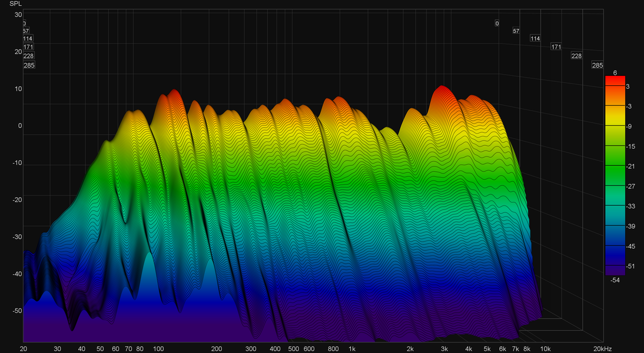Select the -50 SPL axis label
644x353 pixels.
pyautogui.click(x=17, y=311)
